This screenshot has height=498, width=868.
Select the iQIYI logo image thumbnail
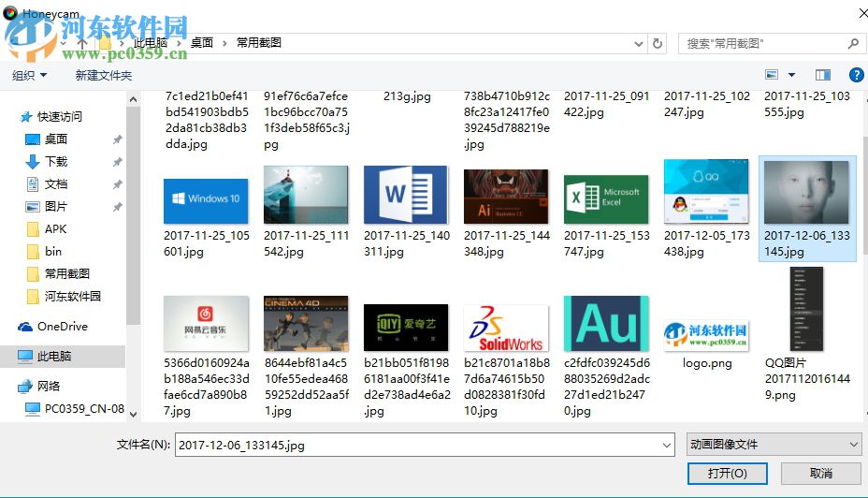point(406,328)
